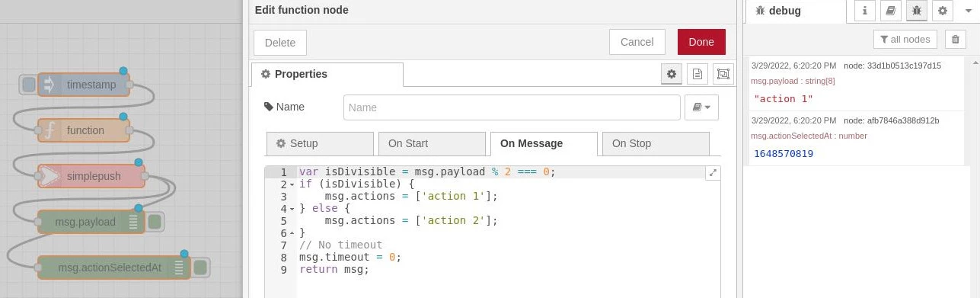Select the timestamp node on canvas

coord(84,85)
